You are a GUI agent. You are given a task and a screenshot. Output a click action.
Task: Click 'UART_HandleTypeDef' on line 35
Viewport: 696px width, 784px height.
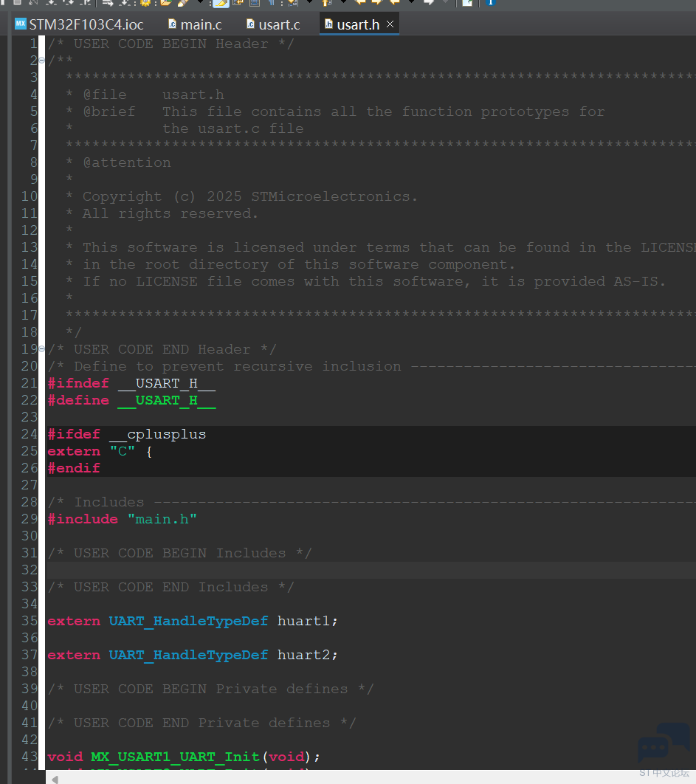click(188, 622)
